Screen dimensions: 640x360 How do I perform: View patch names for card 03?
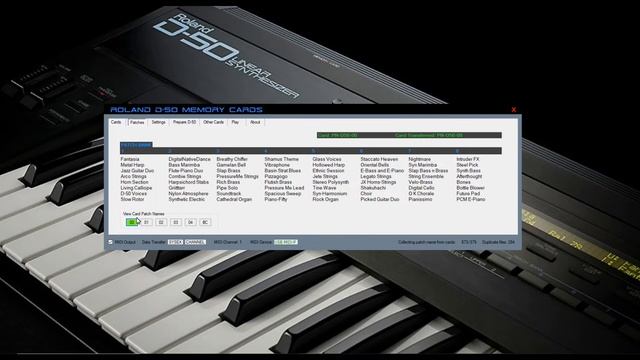(x=176, y=222)
